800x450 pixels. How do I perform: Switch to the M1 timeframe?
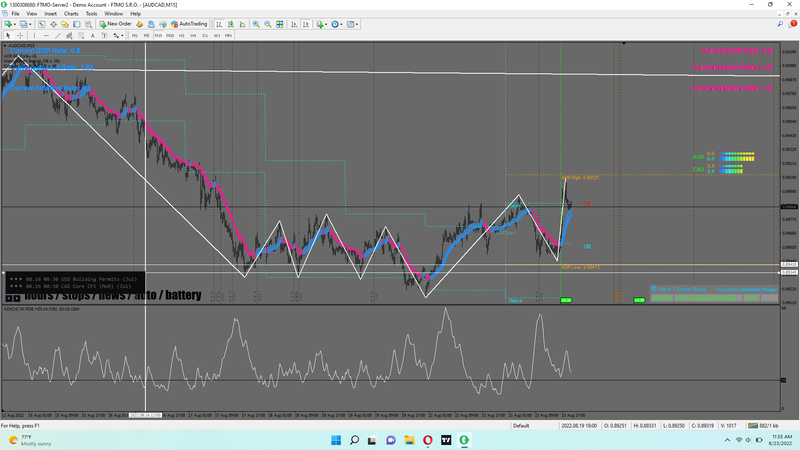[x=135, y=35]
